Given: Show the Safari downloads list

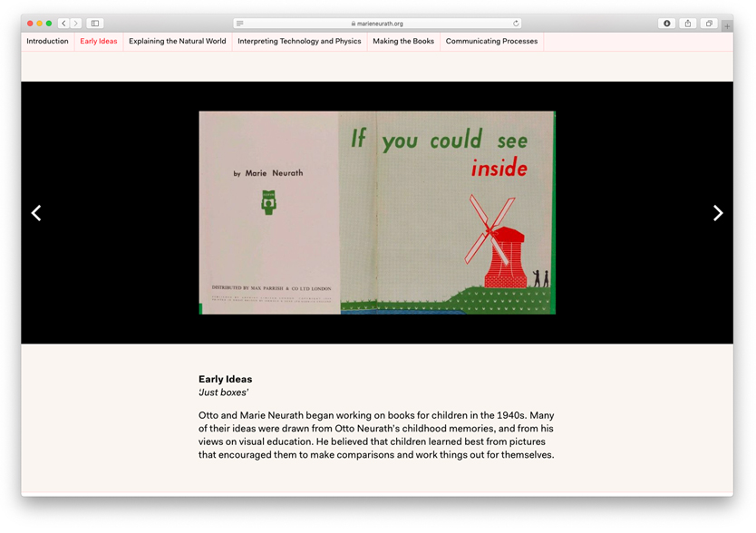Looking at the screenshot, I should coord(667,24).
